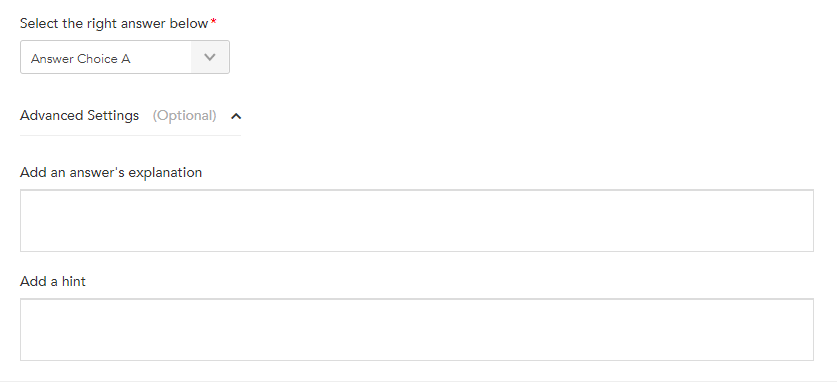Focus the Add a hint text area
837x387 pixels.
pos(417,329)
